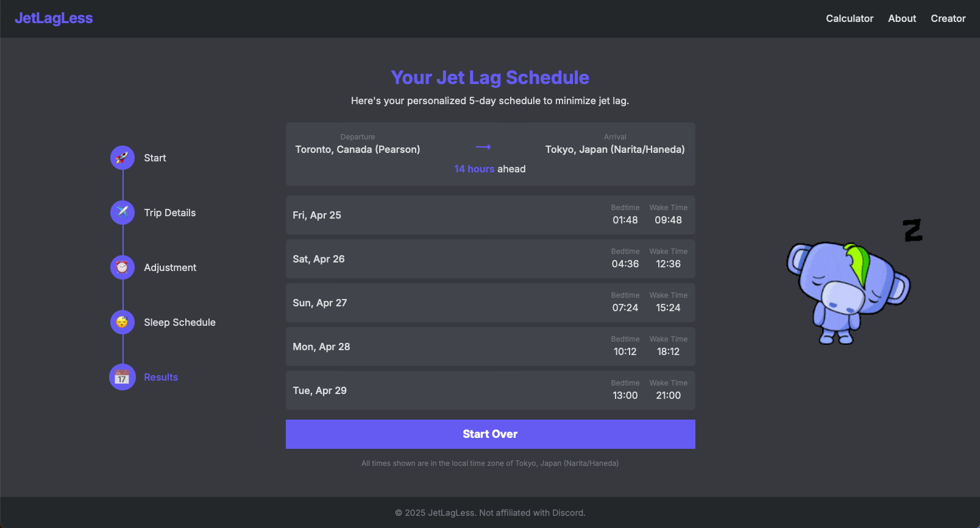The height and width of the screenshot is (528, 980).
Task: Click the calendar Results step icon
Action: point(122,376)
